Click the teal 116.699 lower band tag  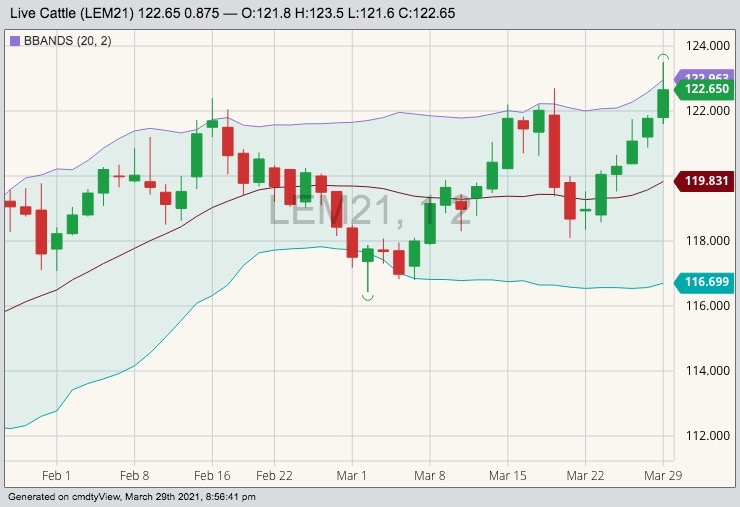click(704, 282)
